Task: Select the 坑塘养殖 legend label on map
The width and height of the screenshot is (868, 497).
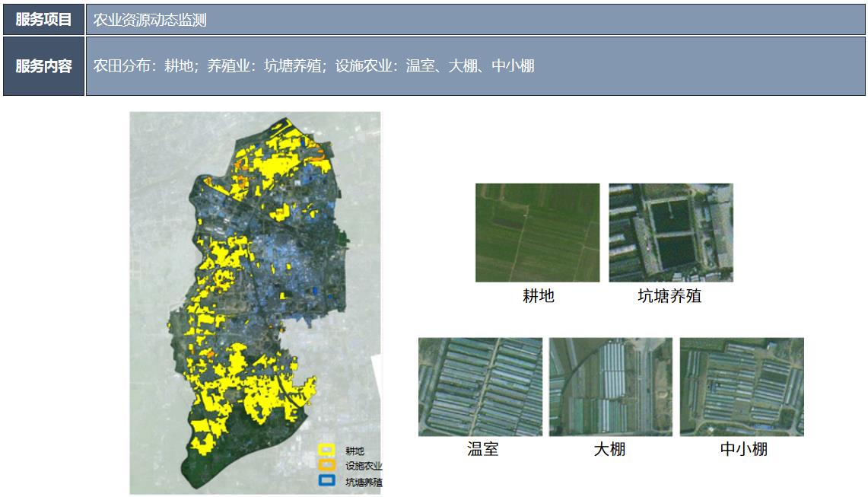Action: click(x=363, y=482)
